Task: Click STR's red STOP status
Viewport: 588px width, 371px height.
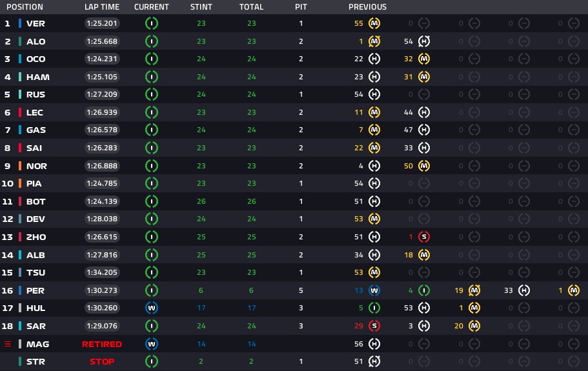Action: [102, 361]
